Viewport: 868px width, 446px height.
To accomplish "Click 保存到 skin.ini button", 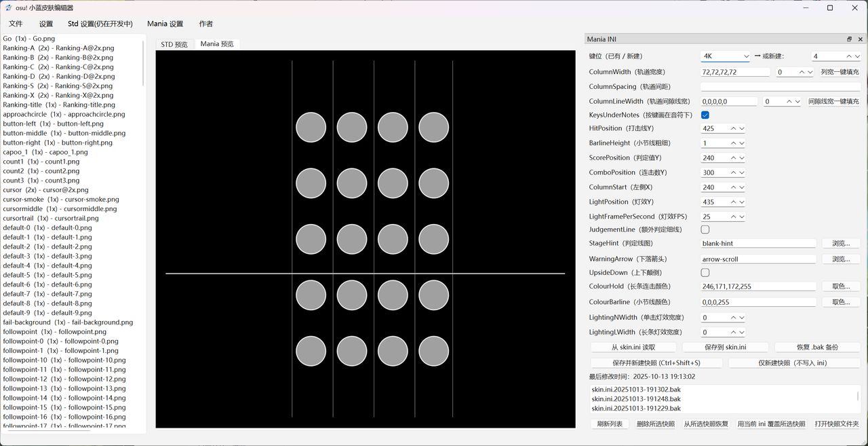I will (x=725, y=347).
